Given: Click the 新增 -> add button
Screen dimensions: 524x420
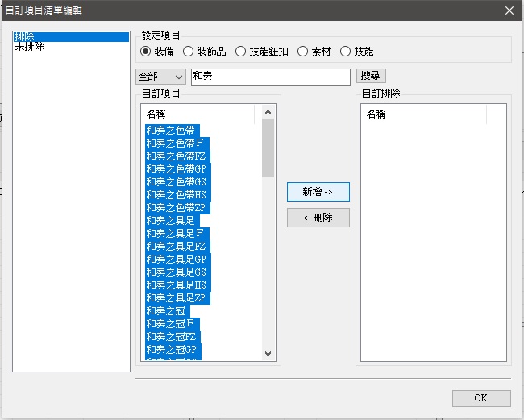Looking at the screenshot, I should point(318,192).
